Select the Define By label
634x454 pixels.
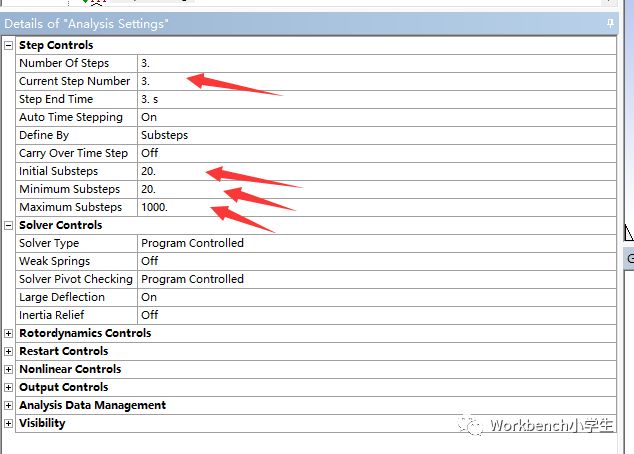click(x=44, y=135)
